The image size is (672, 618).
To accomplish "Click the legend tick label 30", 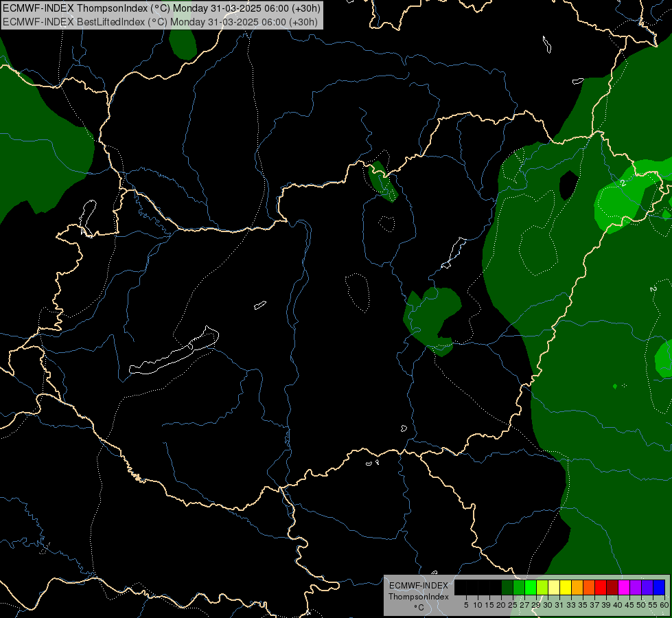I will tap(547, 605).
